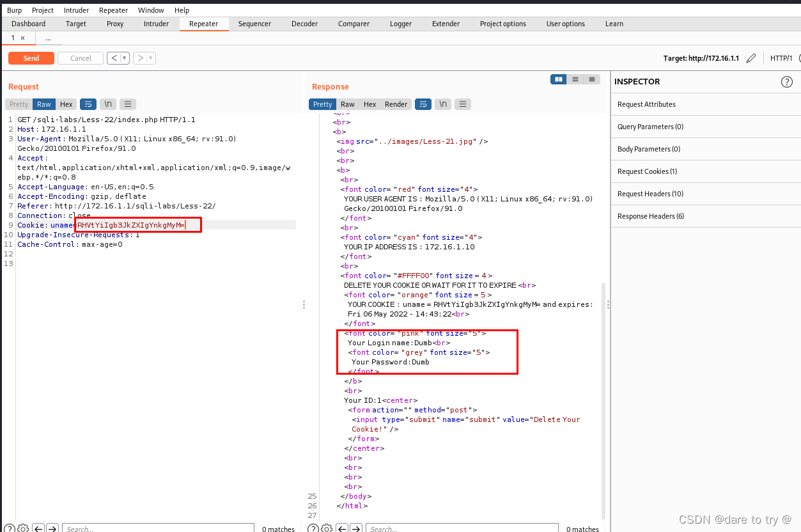This screenshot has width=801, height=532.
Task: Open the Request pane hamburger menu
Action: coord(128,104)
